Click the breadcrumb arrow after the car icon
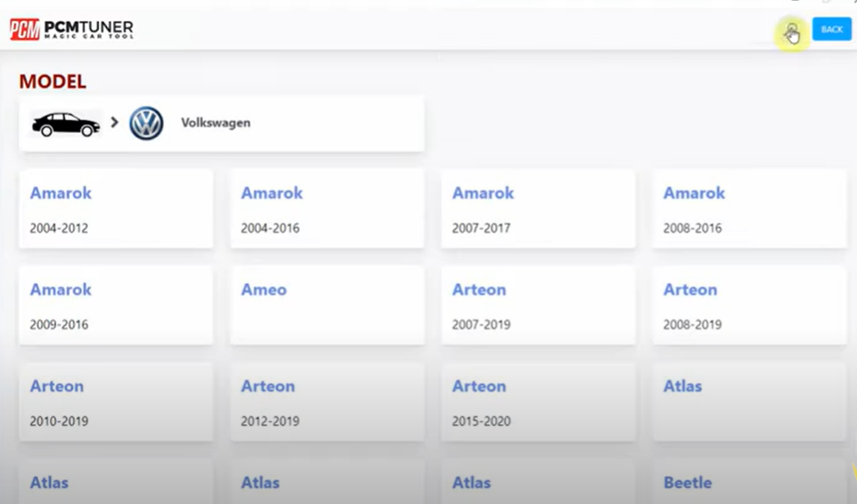This screenshot has width=857, height=504. [x=114, y=123]
